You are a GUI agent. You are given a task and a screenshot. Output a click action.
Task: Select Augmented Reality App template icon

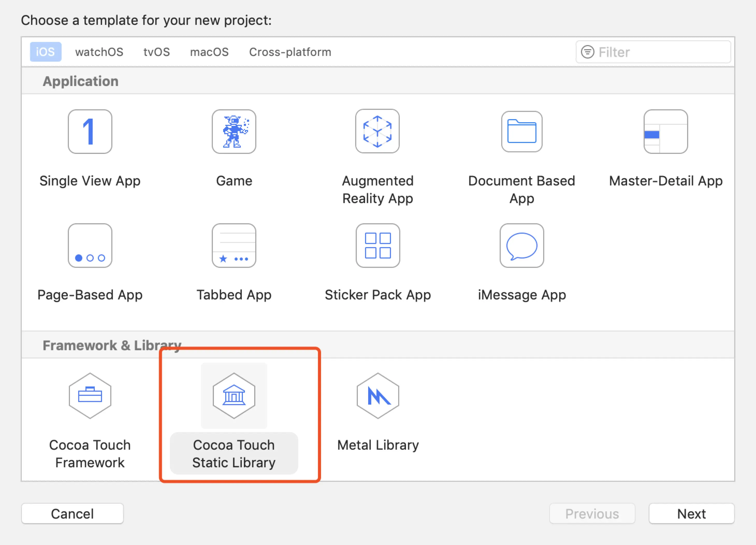[377, 131]
